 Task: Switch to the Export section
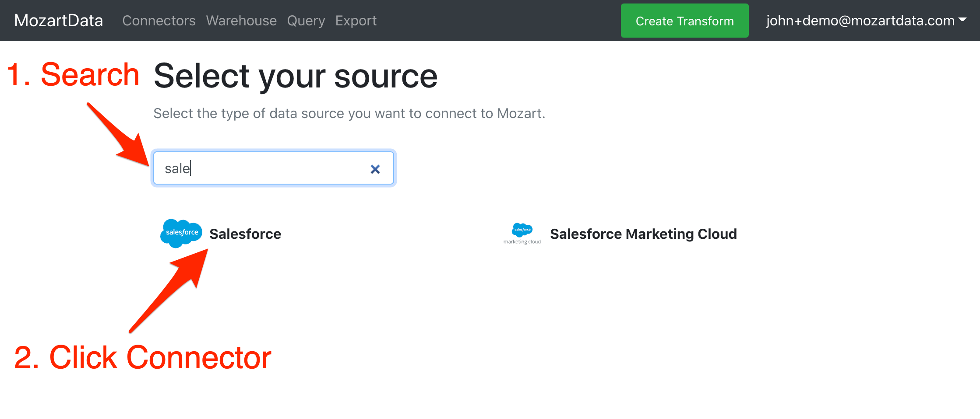(356, 21)
